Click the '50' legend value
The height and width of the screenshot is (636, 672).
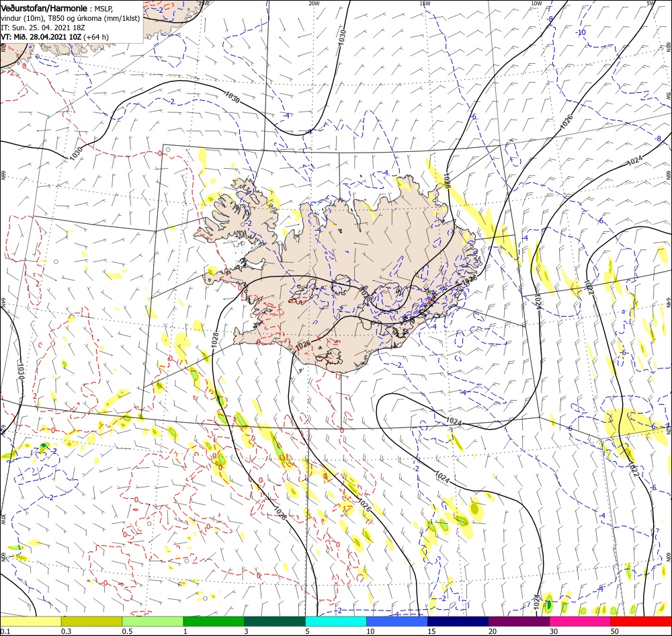click(615, 631)
